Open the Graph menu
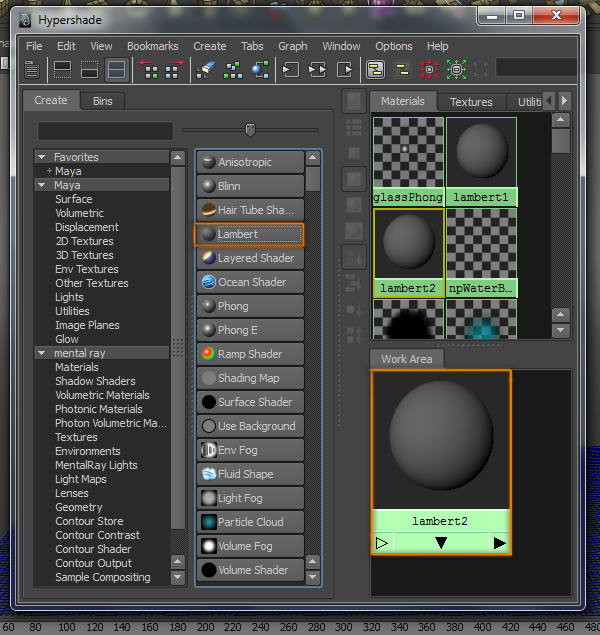Viewport: 600px width, 635px height. pos(292,46)
